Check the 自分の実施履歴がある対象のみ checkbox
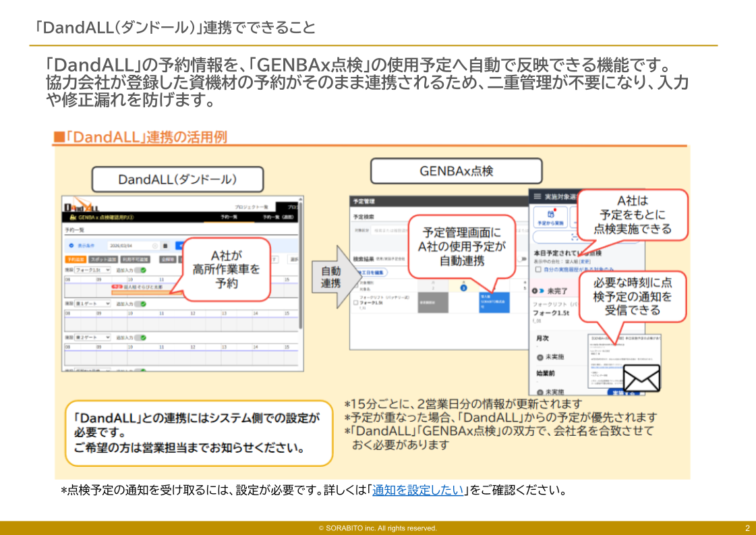 [x=537, y=269]
